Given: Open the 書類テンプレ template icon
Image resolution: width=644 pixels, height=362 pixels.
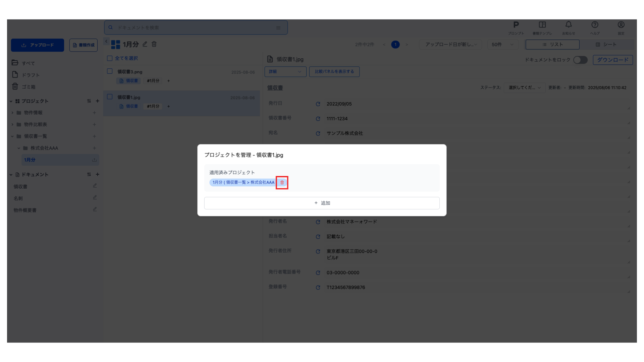Looking at the screenshot, I should (x=542, y=25).
